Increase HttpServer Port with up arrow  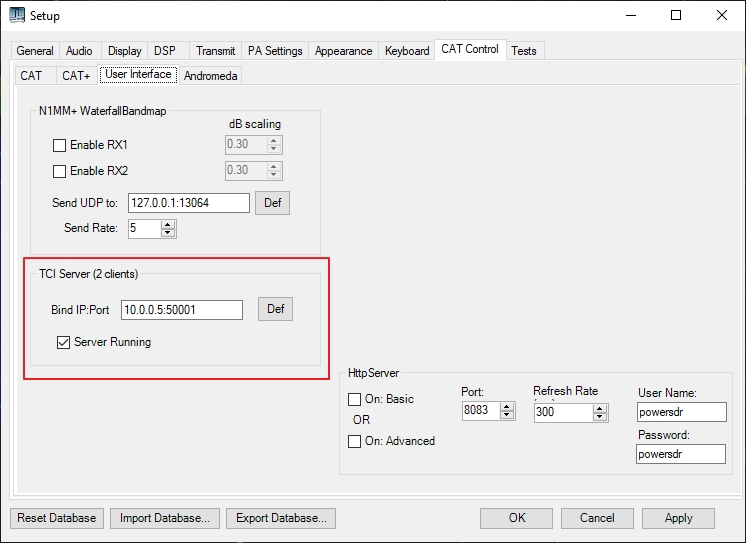point(506,407)
